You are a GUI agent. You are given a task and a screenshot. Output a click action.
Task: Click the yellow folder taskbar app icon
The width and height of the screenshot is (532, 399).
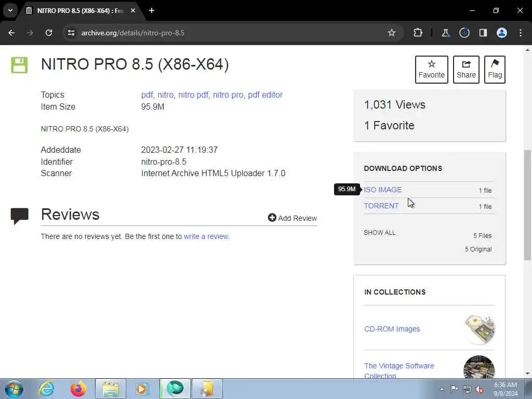207,389
